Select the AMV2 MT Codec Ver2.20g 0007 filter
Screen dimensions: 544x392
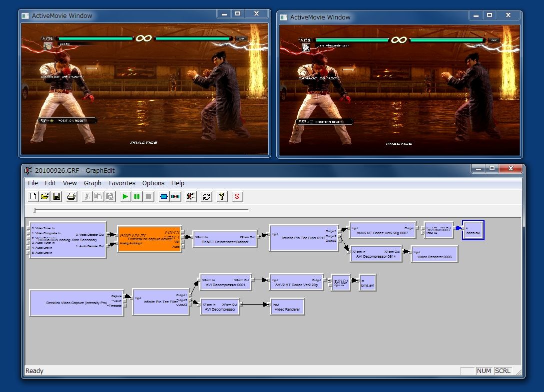pyautogui.click(x=382, y=230)
